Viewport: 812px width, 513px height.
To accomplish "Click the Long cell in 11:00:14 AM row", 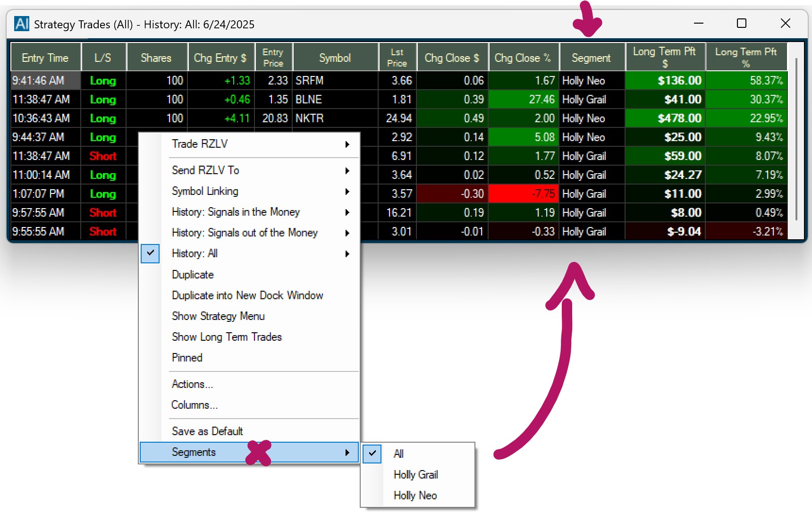I will [x=103, y=175].
